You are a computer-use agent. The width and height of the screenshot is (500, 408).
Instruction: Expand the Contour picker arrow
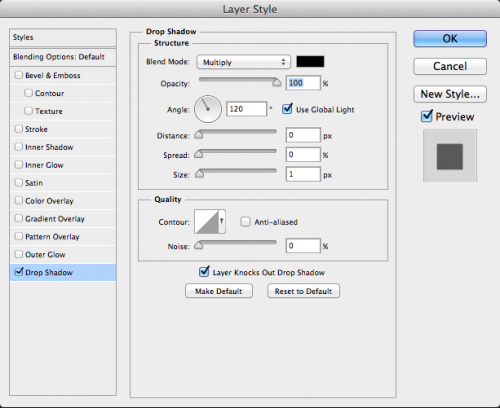point(222,221)
